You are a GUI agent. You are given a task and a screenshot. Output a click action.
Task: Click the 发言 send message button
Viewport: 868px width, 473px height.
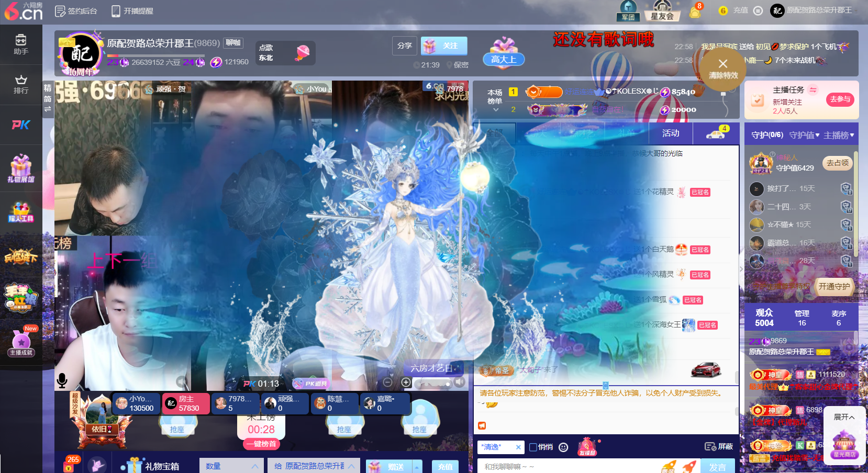point(717,467)
